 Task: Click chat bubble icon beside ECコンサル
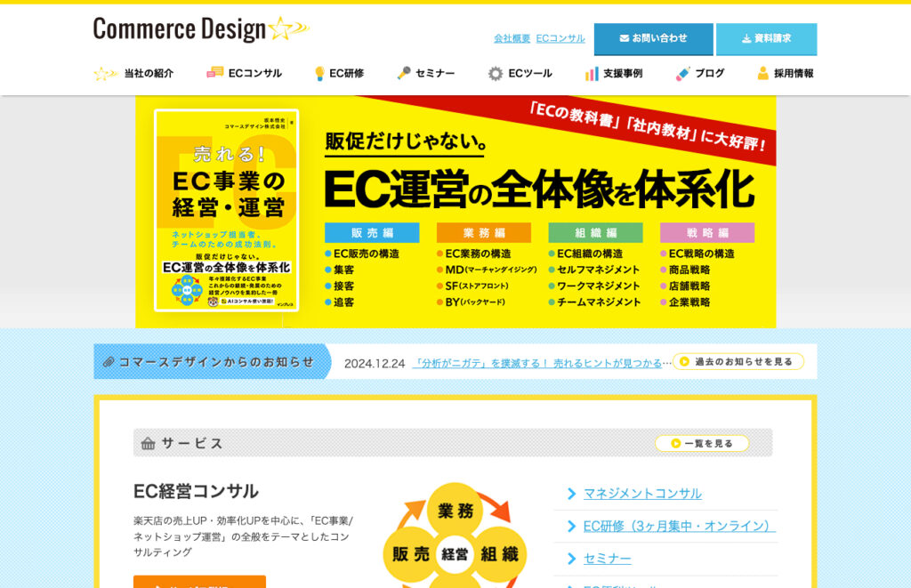(215, 73)
